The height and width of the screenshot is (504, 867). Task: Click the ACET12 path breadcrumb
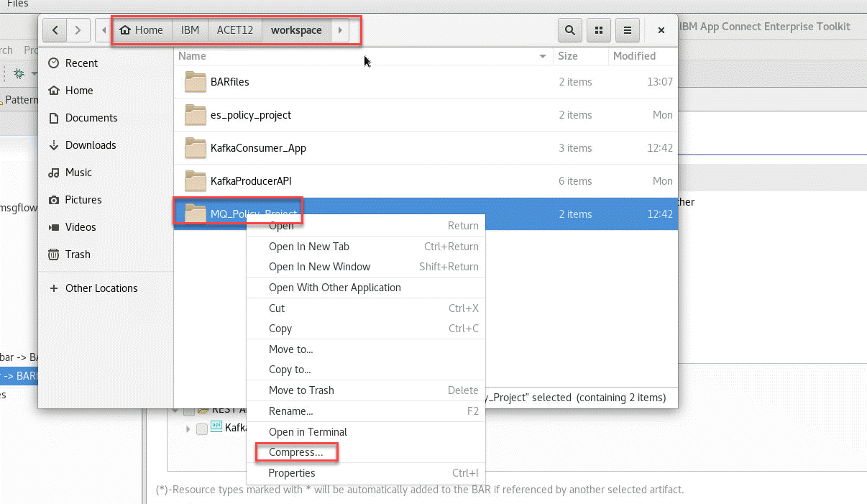(x=235, y=30)
